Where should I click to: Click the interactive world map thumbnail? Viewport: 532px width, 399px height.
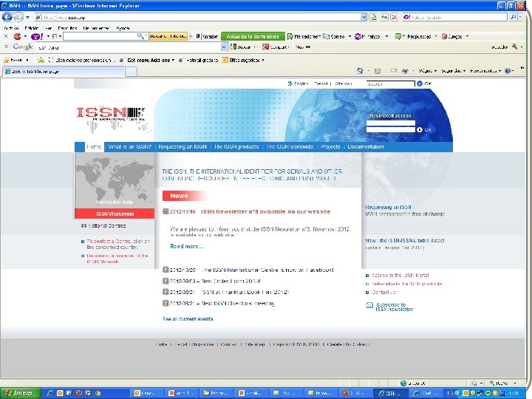115,180
